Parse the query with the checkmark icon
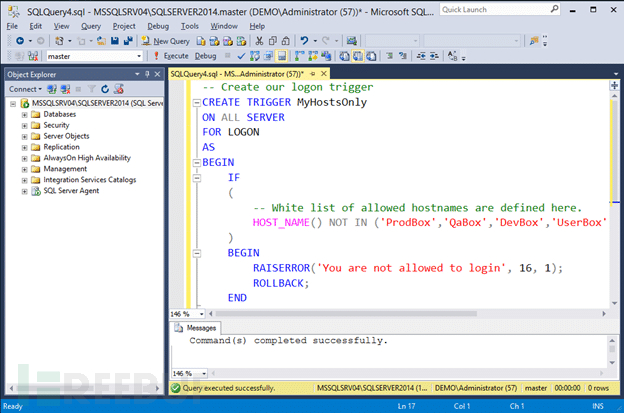 [x=241, y=56]
